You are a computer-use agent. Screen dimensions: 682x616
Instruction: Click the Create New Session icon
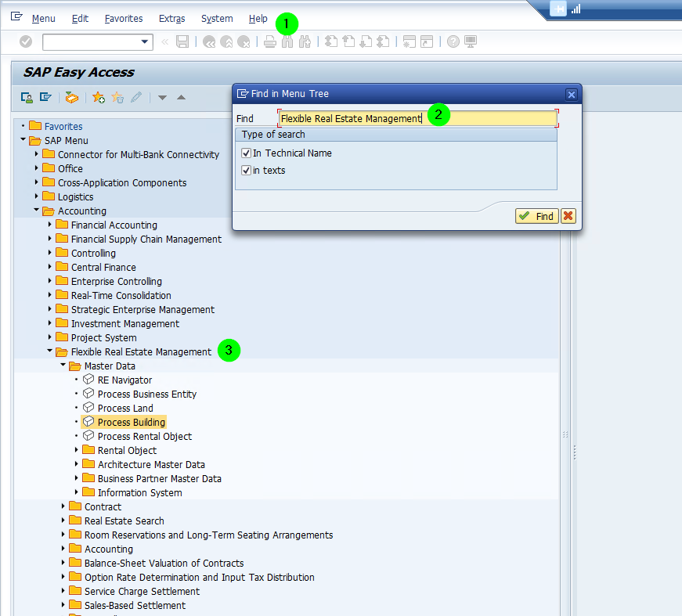click(410, 41)
